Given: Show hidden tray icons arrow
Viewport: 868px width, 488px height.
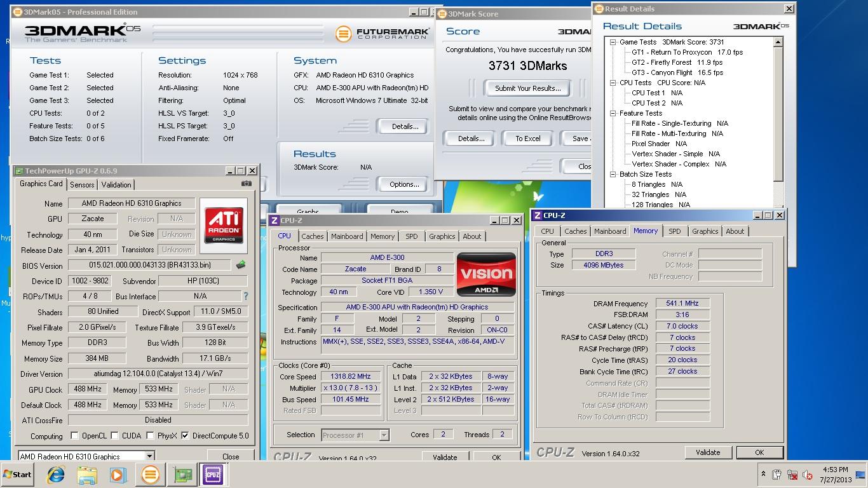Looking at the screenshot, I should (x=763, y=474).
